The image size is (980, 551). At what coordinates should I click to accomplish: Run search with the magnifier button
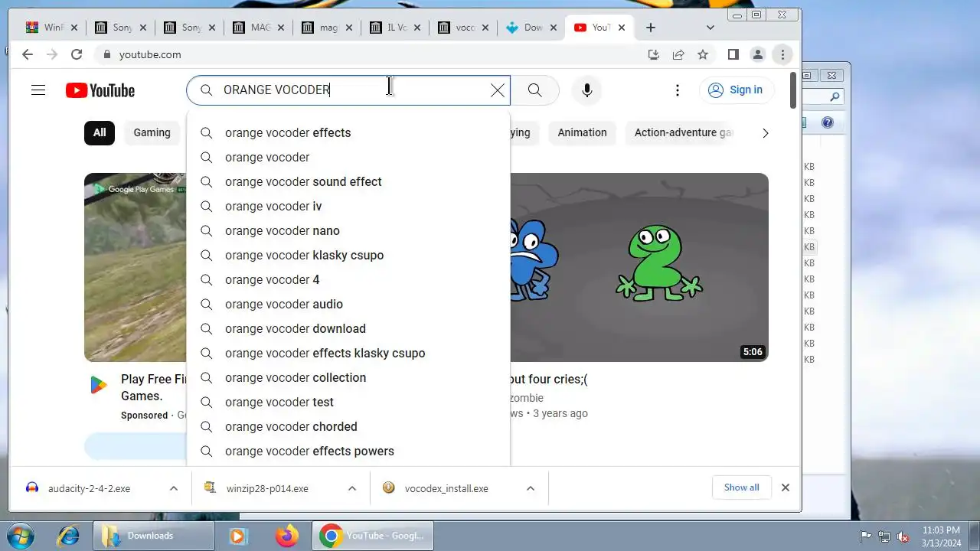(534, 90)
